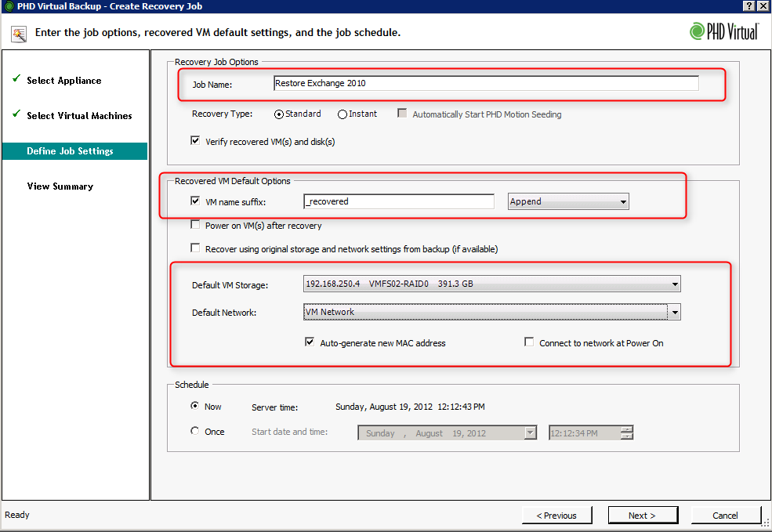Close the Create Recovery Job dialog
Viewport: 772px width, 532px height.
(763, 6)
